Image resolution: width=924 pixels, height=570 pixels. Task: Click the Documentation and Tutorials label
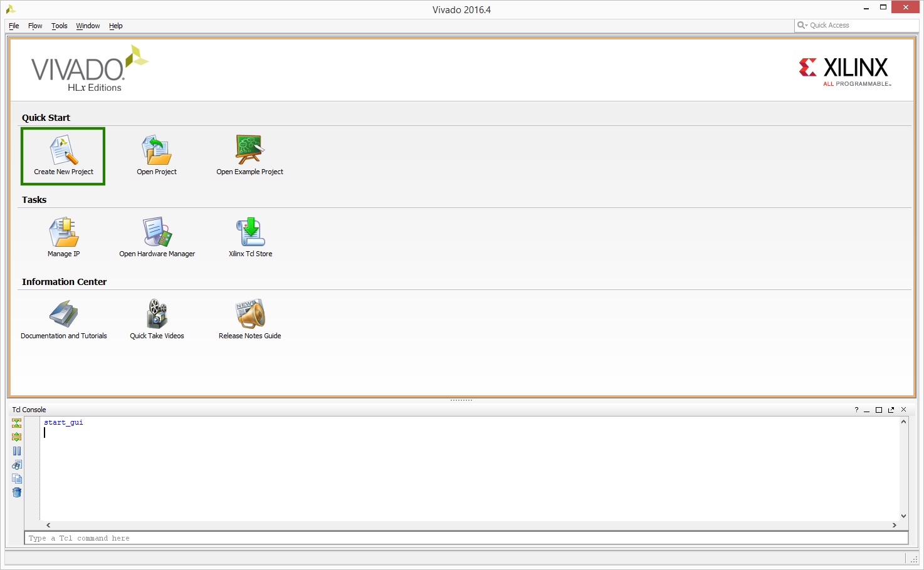click(x=63, y=336)
